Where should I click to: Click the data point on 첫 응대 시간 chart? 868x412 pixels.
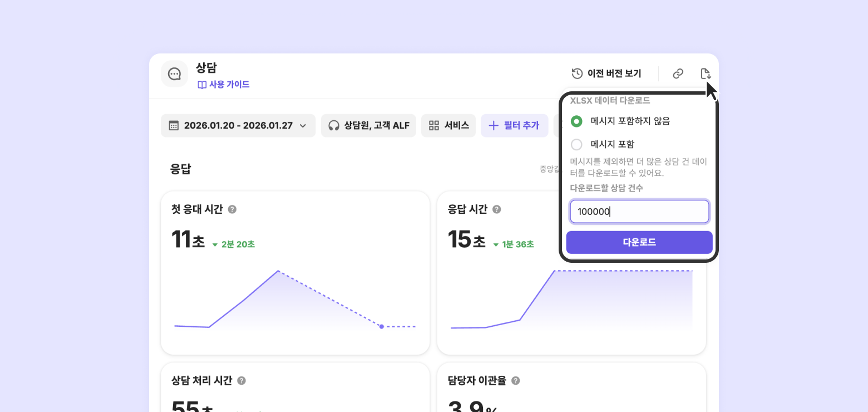[381, 326]
